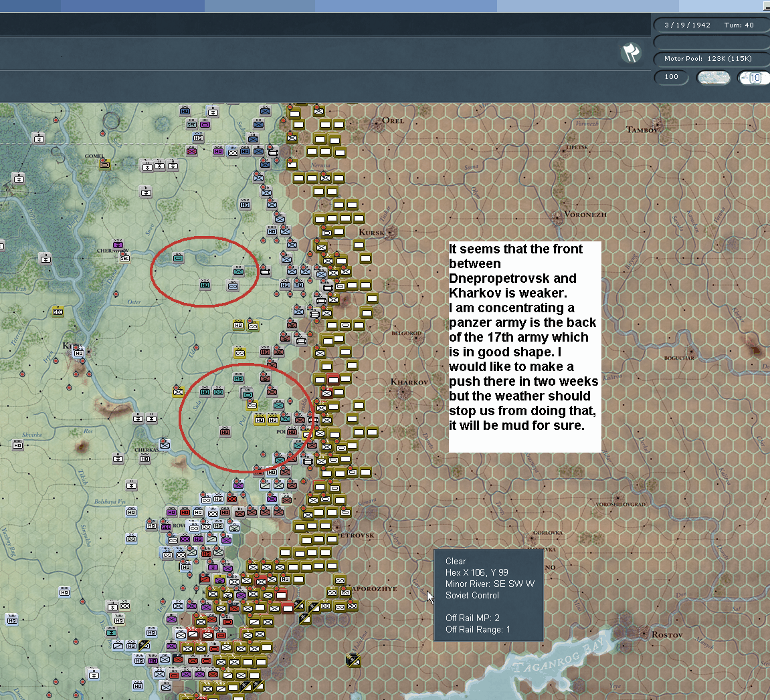Select the HQ unit at Cherkassy

(145, 459)
